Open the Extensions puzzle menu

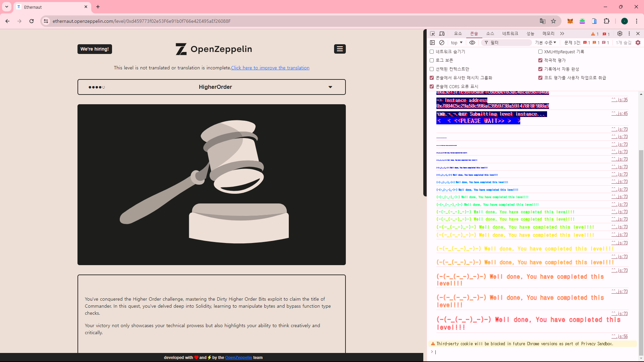[607, 21]
